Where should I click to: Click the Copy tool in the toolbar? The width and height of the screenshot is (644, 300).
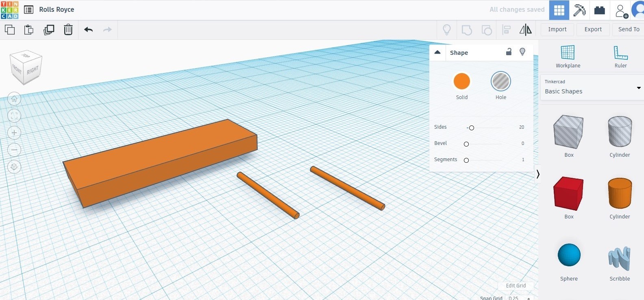(10, 30)
